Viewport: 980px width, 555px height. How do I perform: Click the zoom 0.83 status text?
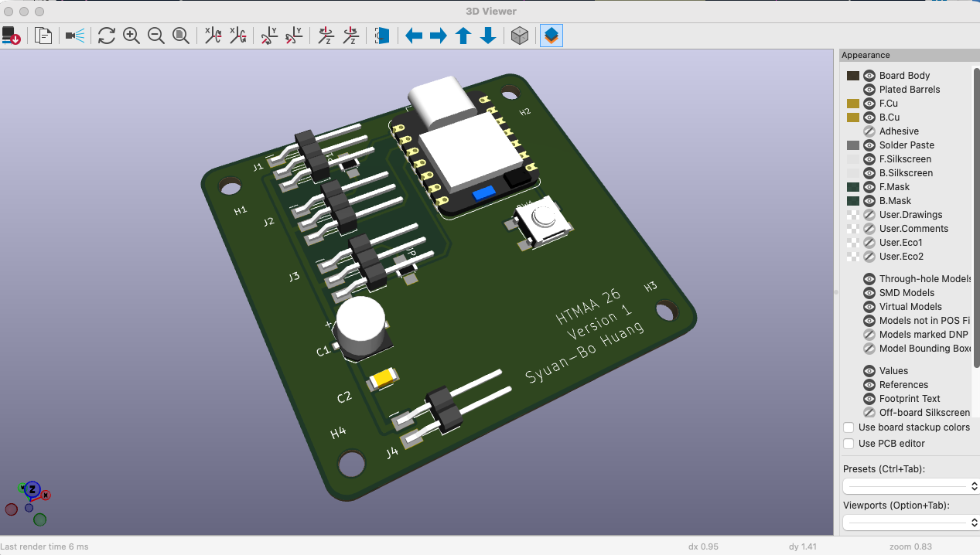coord(910,546)
